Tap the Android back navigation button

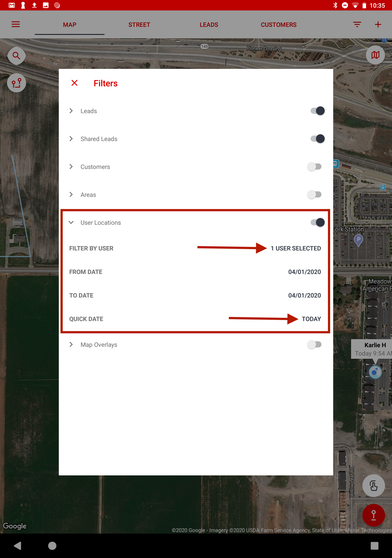point(18,546)
